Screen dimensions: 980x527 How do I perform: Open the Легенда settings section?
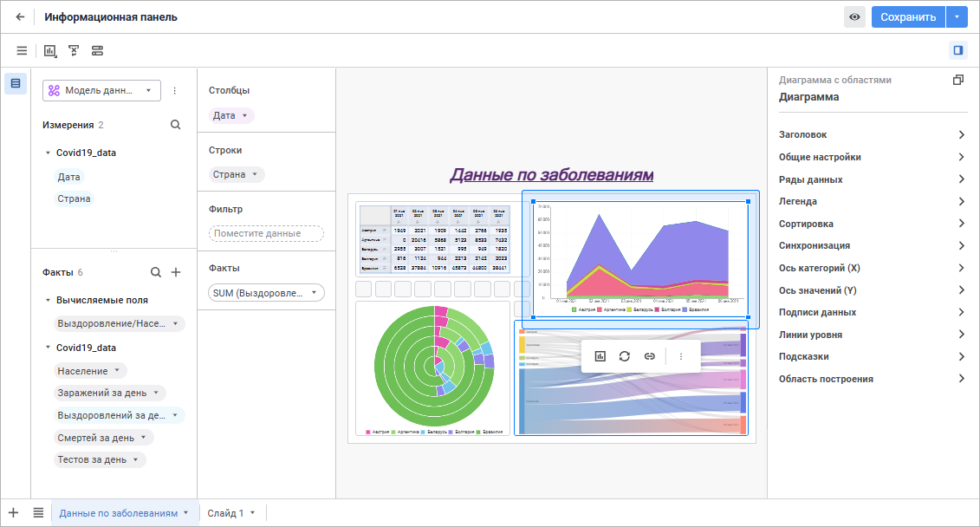(873, 201)
